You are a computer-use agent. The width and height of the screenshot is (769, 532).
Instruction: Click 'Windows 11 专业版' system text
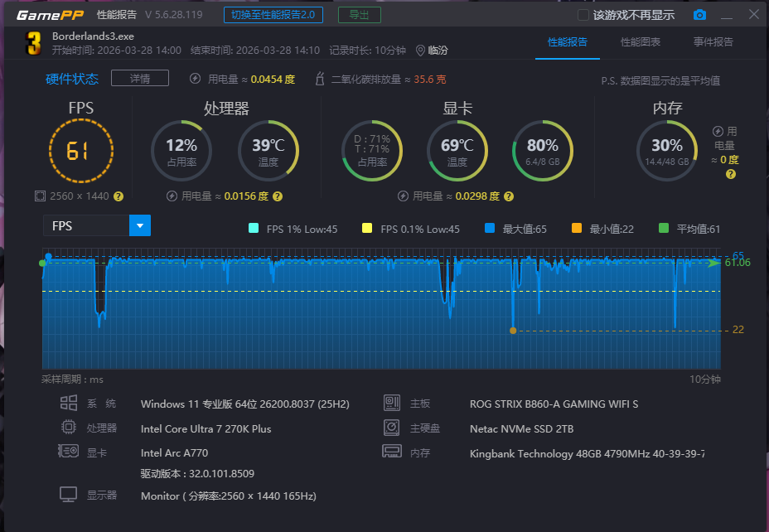(245, 404)
